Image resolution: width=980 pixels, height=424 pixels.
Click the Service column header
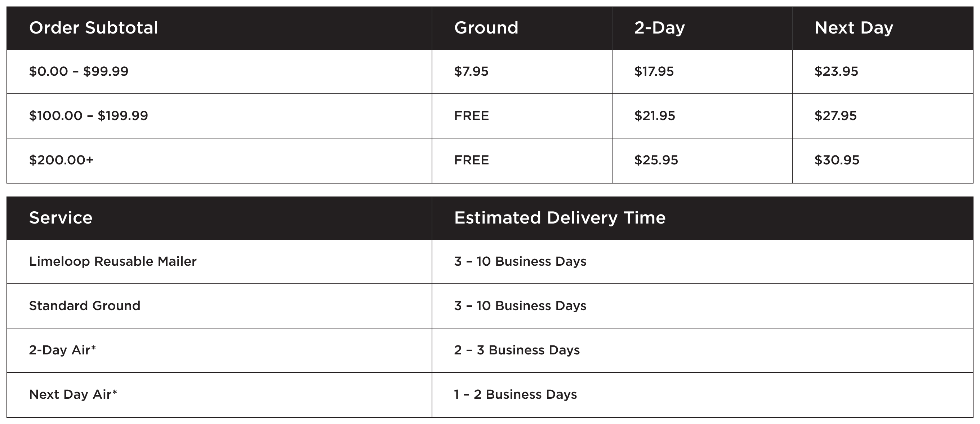(61, 218)
